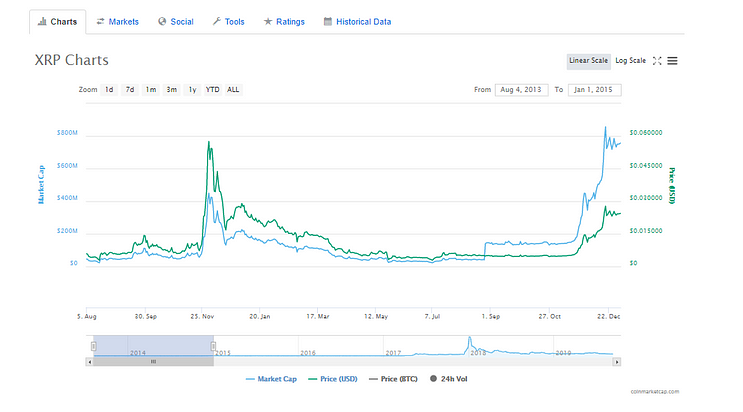743x412 pixels.
Task: Click the wrench icon beside Tools
Action: tap(217, 21)
